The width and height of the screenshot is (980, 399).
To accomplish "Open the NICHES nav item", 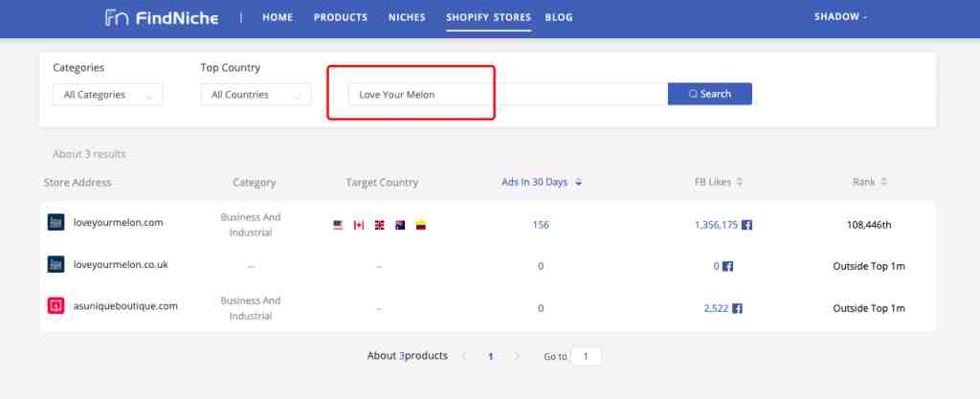I will tap(407, 17).
